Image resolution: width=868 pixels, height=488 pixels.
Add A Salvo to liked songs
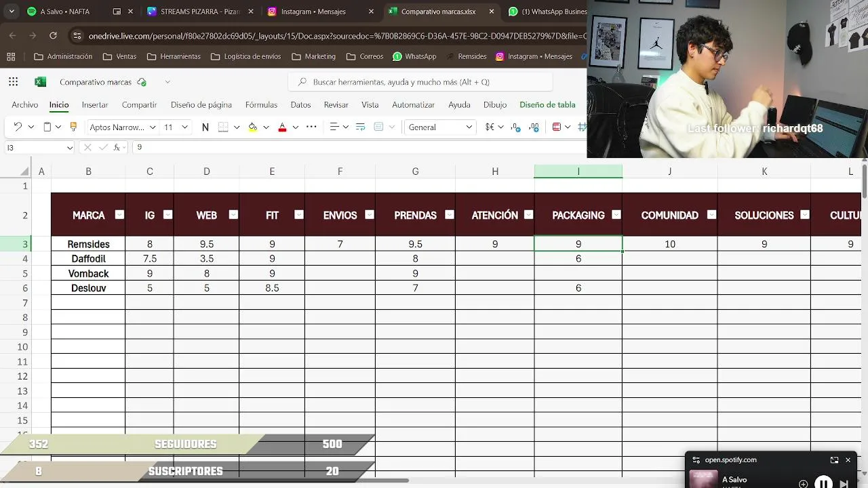[803, 483]
